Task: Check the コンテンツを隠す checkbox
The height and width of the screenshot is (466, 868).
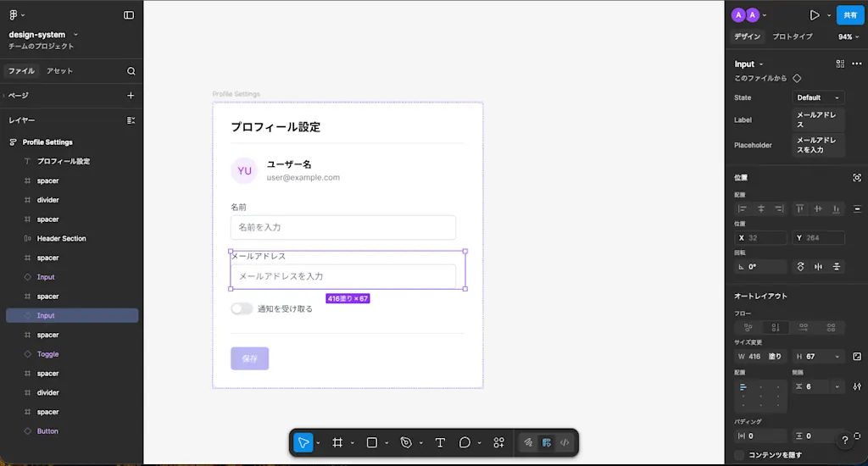Action: click(739, 455)
